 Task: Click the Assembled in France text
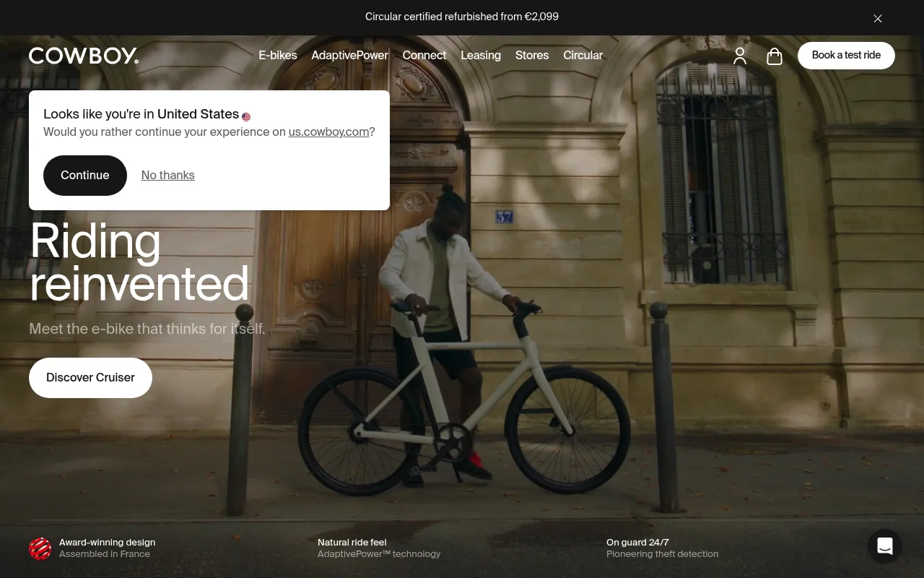(105, 554)
